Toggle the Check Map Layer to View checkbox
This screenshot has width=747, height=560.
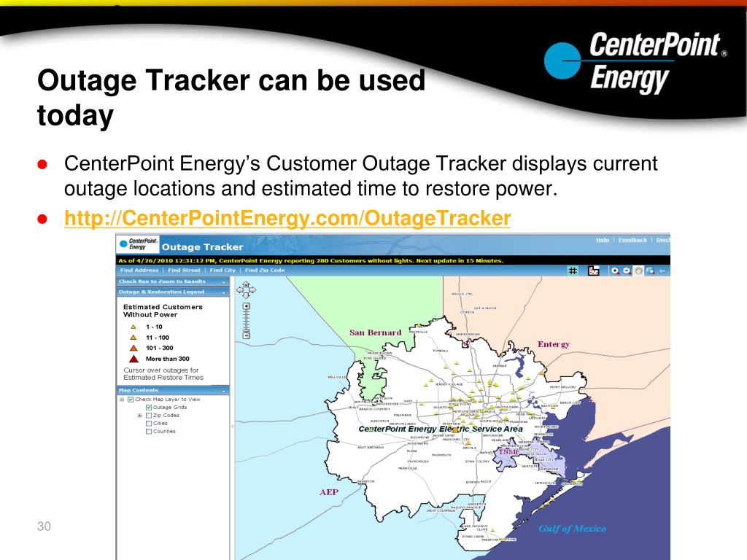tap(131, 400)
